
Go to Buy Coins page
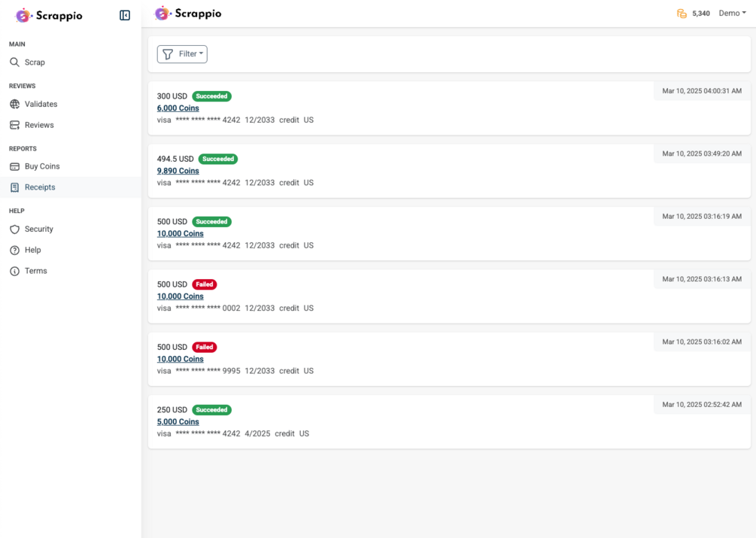(x=42, y=166)
